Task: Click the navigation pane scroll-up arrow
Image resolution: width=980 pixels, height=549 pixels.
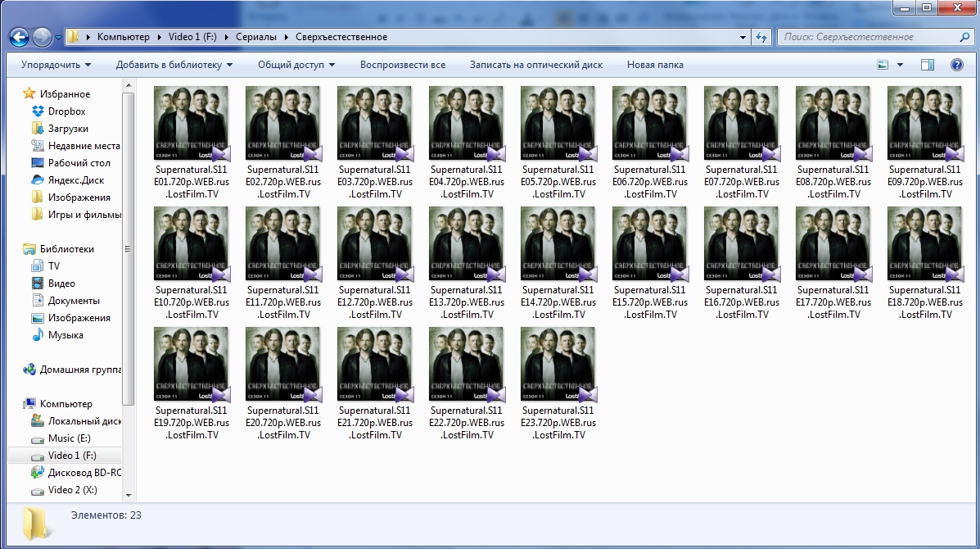Action: coord(128,85)
